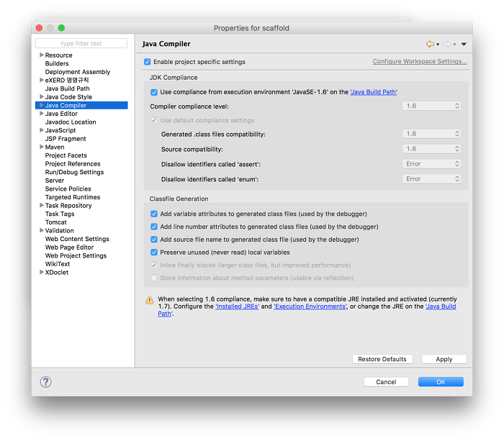
Task: Select WikiText page in tree
Action: [58, 264]
